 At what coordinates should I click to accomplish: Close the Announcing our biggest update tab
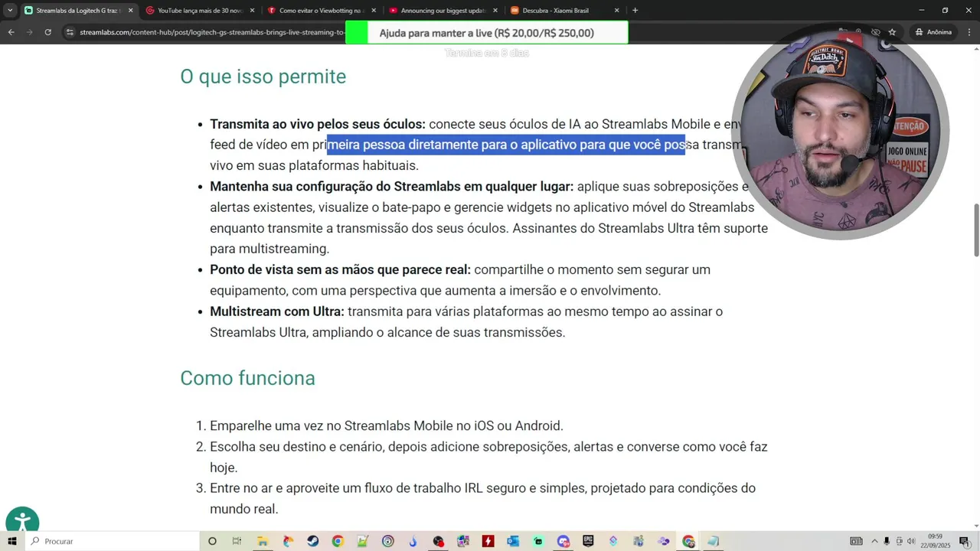(495, 11)
